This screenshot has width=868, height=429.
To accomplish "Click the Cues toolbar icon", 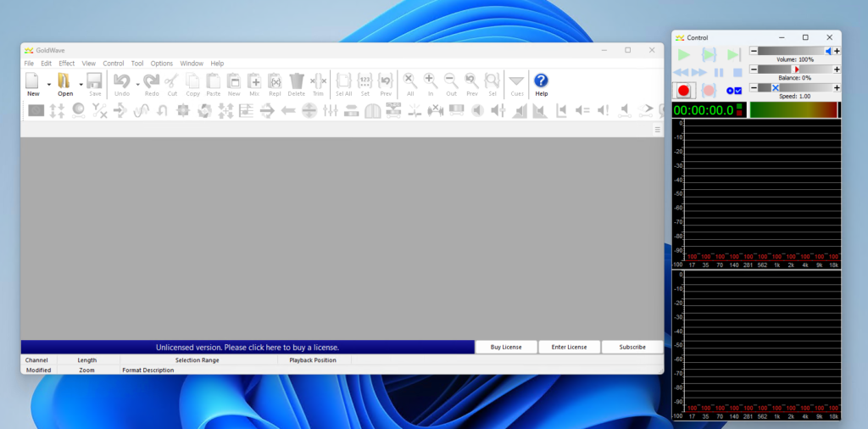I will pos(516,81).
